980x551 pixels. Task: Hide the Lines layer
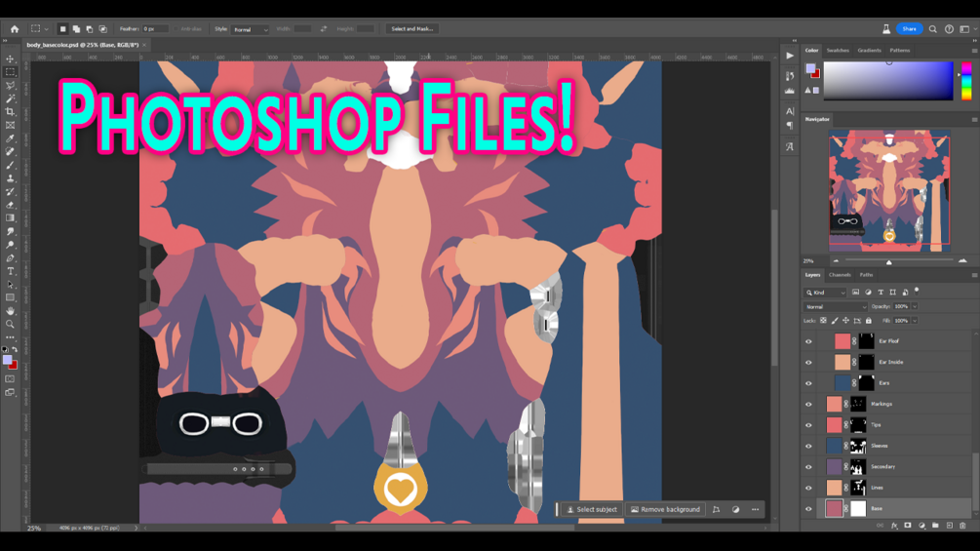pyautogui.click(x=808, y=488)
